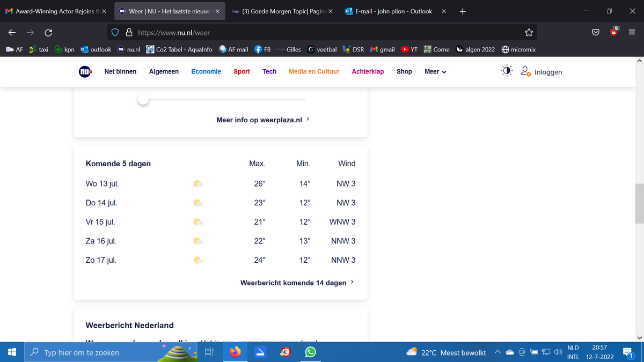Open the Sport news section
Viewport: 644px width, 362px height.
coord(241,71)
